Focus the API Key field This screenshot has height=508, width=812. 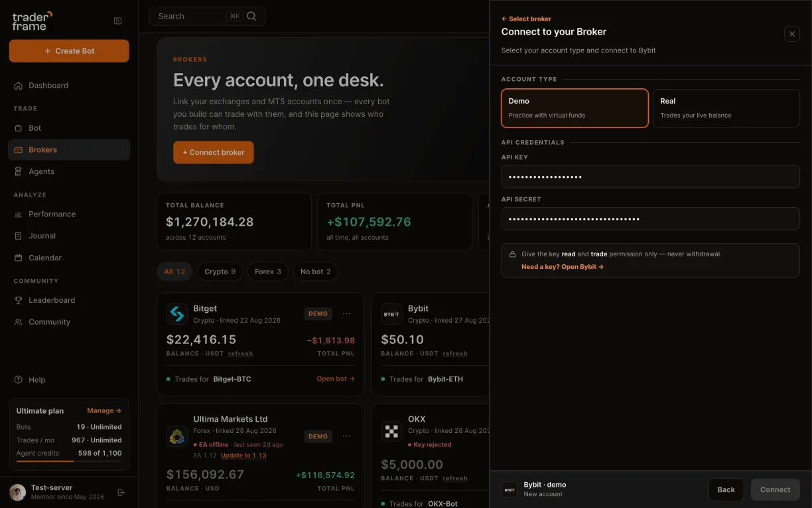pyautogui.click(x=651, y=177)
